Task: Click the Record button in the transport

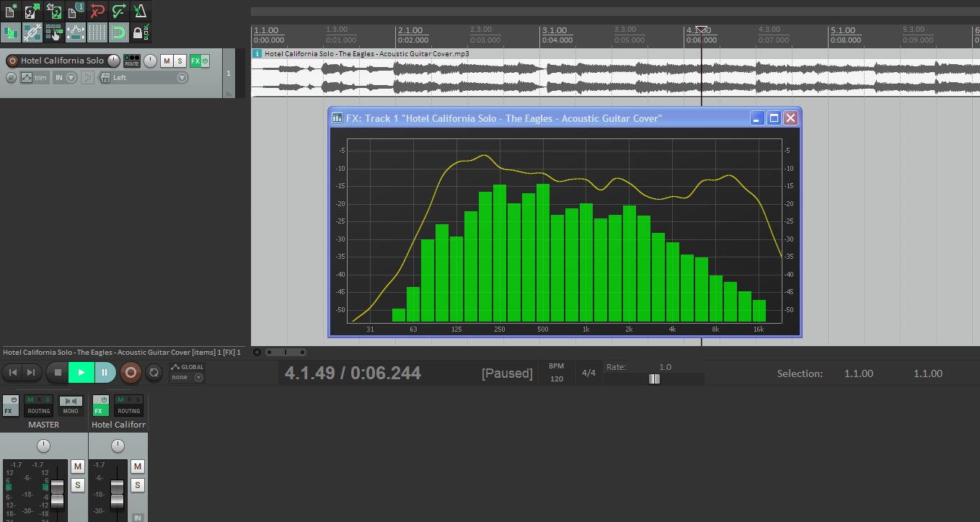Action: [131, 373]
